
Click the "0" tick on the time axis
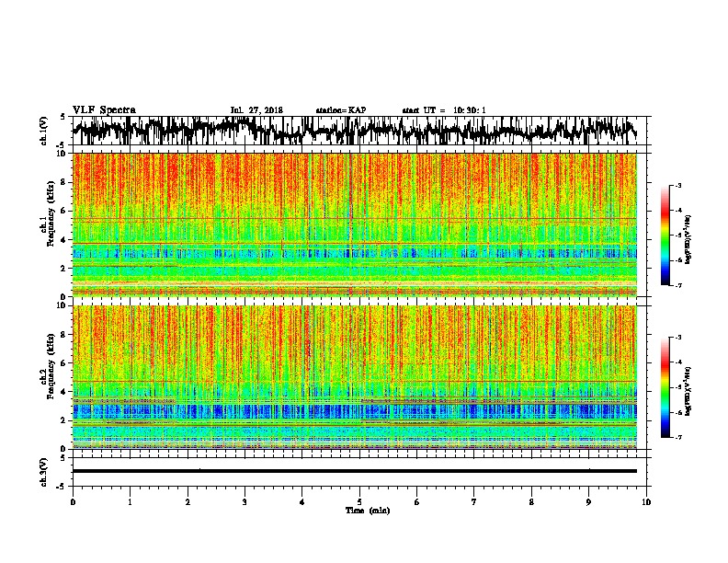[73, 502]
